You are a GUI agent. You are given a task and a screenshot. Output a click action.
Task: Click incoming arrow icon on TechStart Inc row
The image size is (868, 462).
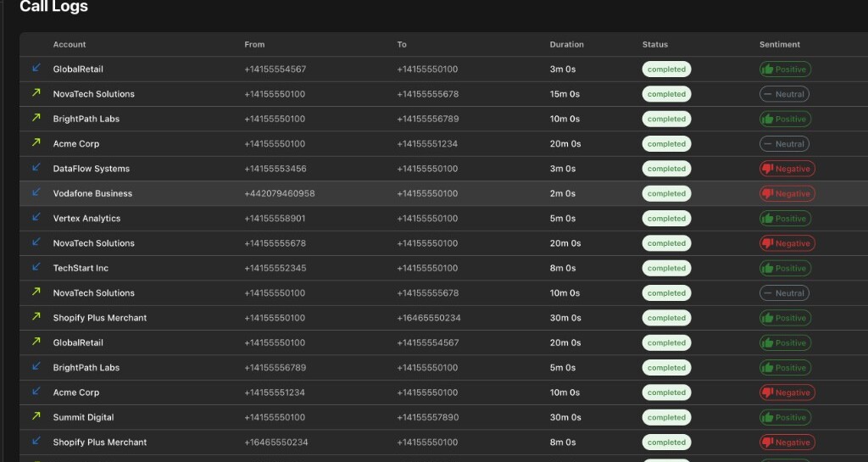pyautogui.click(x=36, y=267)
